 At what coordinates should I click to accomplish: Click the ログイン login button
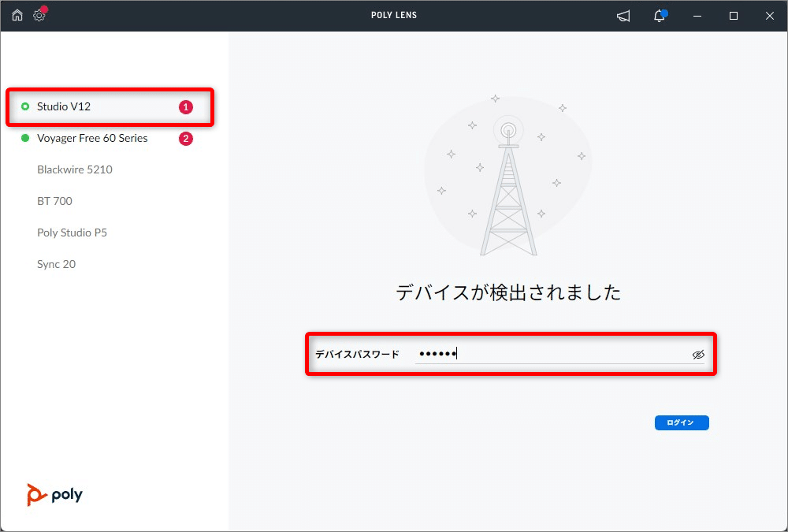tap(681, 422)
